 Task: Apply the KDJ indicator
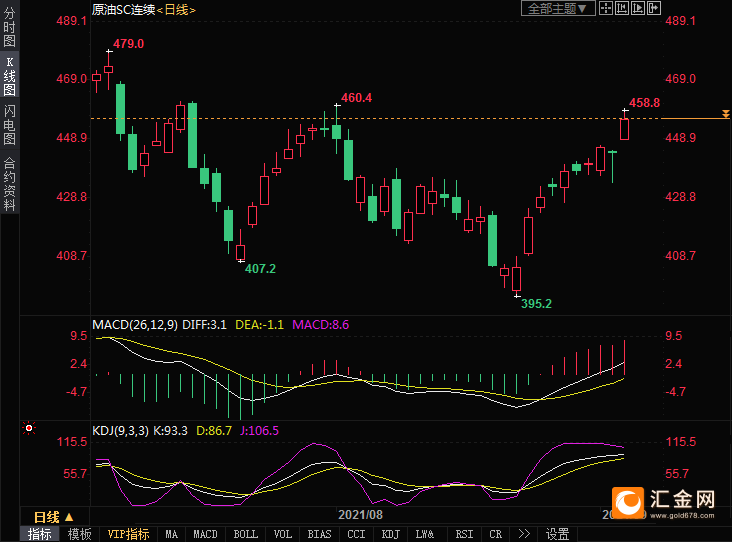[391, 534]
